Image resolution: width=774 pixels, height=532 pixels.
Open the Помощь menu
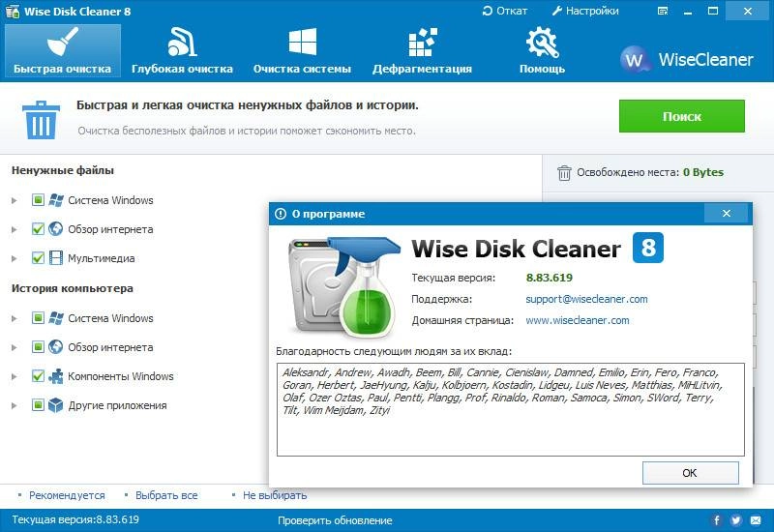(542, 51)
